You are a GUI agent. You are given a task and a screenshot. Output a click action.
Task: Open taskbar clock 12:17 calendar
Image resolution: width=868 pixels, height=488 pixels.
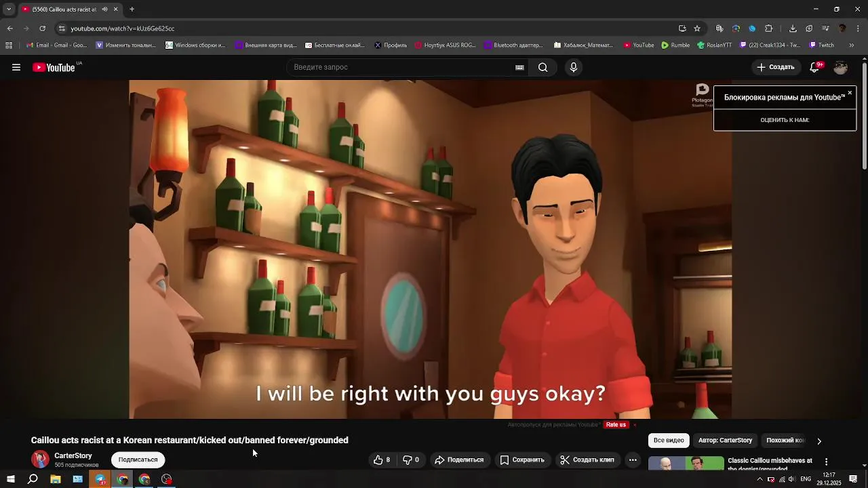[x=828, y=479]
